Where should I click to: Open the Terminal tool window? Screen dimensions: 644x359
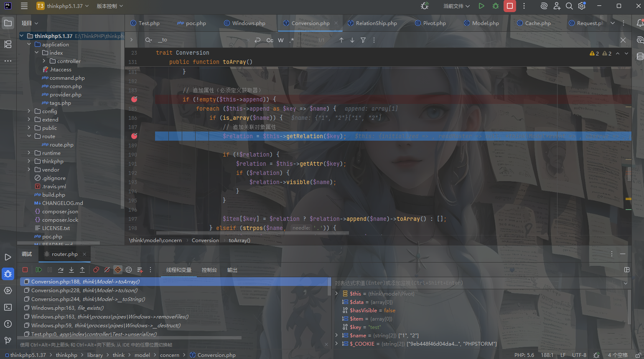point(8,307)
